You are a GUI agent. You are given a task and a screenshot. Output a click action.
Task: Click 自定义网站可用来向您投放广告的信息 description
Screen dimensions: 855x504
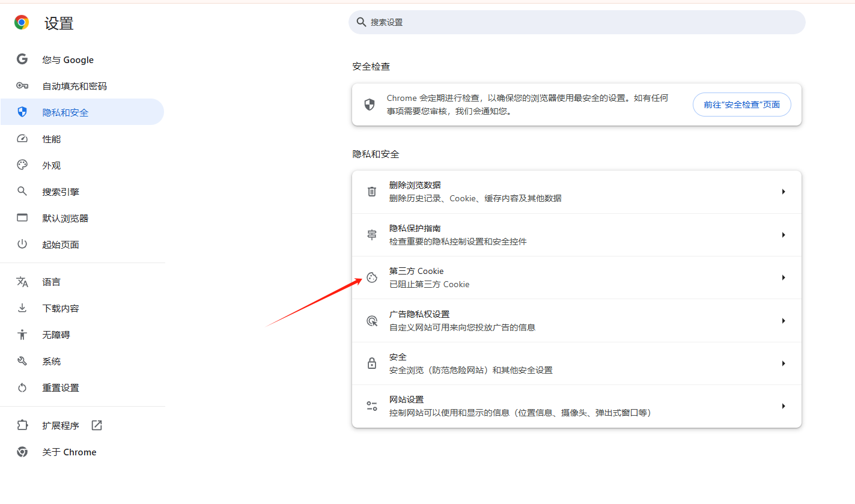[x=462, y=327]
